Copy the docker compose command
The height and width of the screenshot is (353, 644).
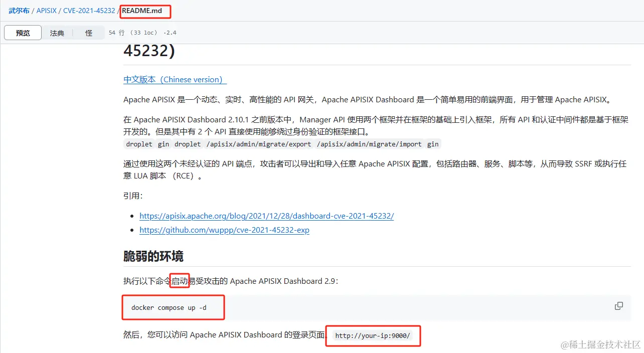pyautogui.click(x=619, y=306)
